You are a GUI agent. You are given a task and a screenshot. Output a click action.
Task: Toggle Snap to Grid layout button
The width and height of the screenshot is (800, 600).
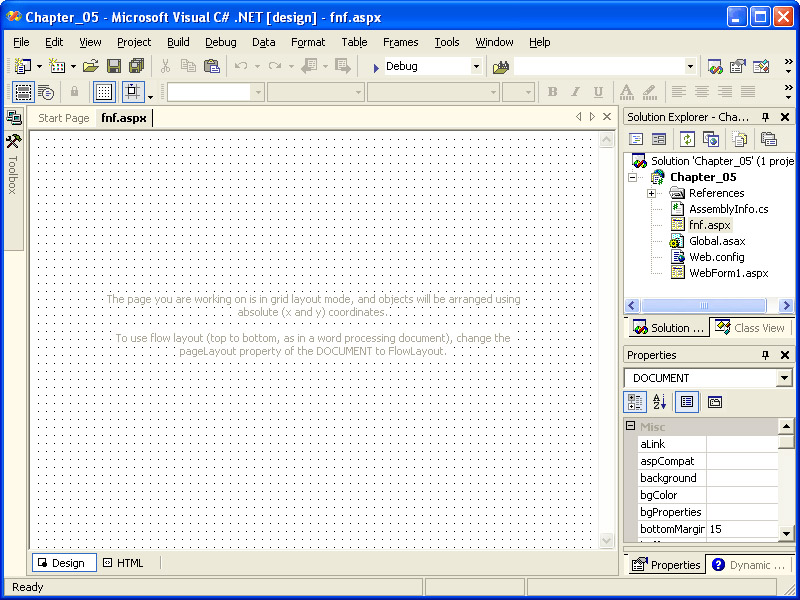pyautogui.click(x=133, y=92)
